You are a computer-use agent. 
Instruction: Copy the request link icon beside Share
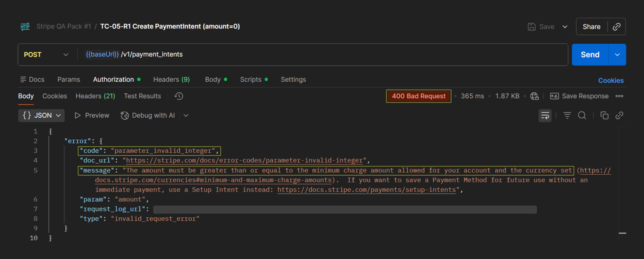tap(616, 27)
